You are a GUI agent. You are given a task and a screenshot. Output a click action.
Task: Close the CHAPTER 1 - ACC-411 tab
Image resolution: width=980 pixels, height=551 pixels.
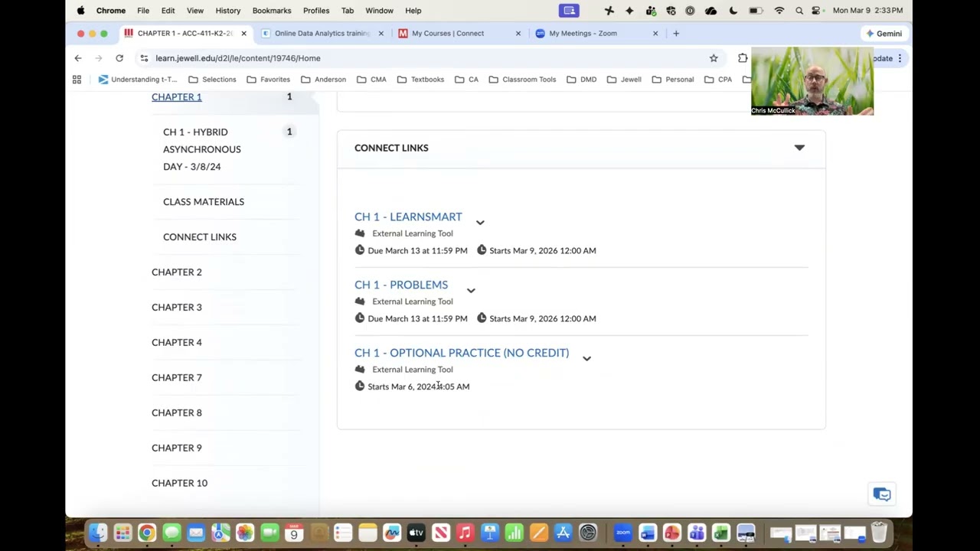243,34
